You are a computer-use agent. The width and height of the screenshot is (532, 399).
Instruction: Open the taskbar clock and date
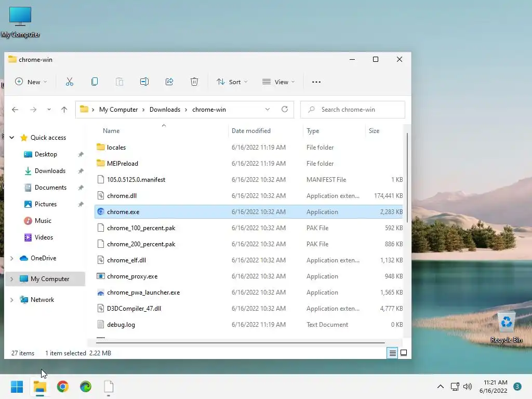494,387
